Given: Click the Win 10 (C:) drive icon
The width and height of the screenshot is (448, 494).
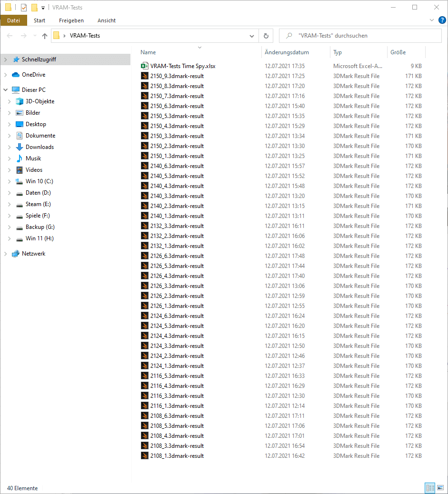Looking at the screenshot, I should [19, 181].
